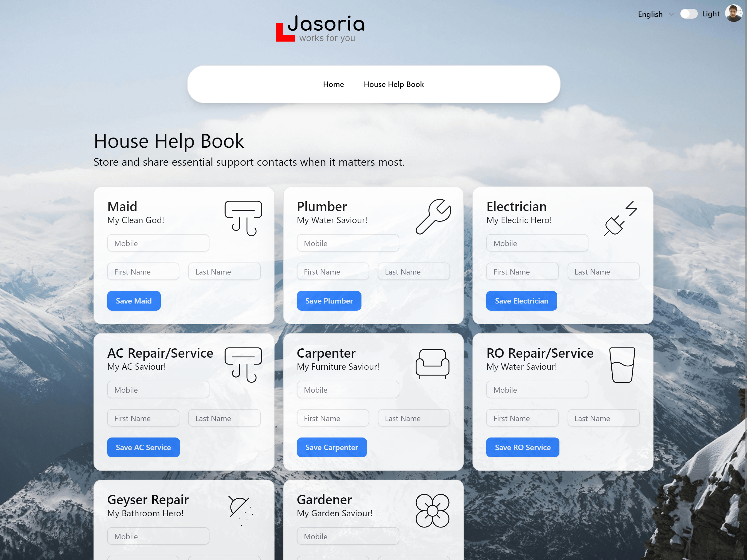Click the 'My AC Saviour!' subtitle
The width and height of the screenshot is (747, 560).
pos(136,366)
